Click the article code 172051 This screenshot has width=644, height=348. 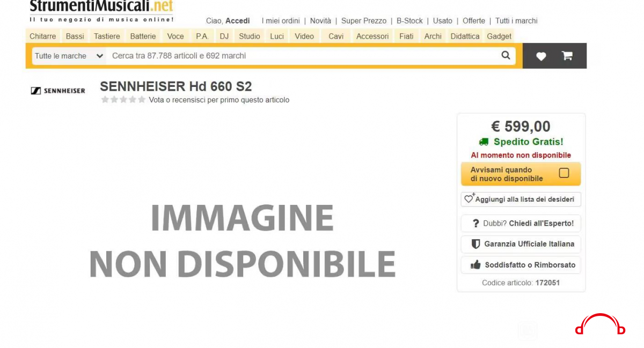pos(547,283)
